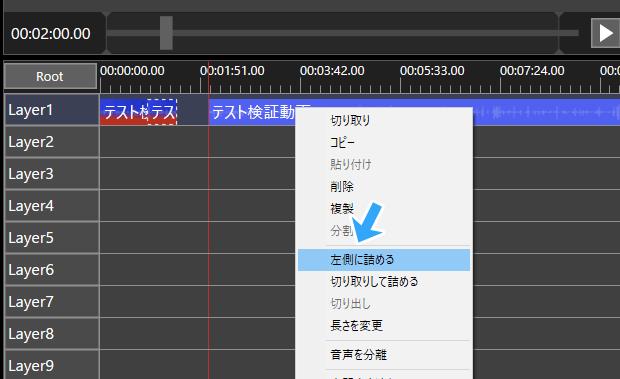Choose 左側に詰める menu entry
Image resolution: width=620 pixels, height=379 pixels.
click(384, 260)
